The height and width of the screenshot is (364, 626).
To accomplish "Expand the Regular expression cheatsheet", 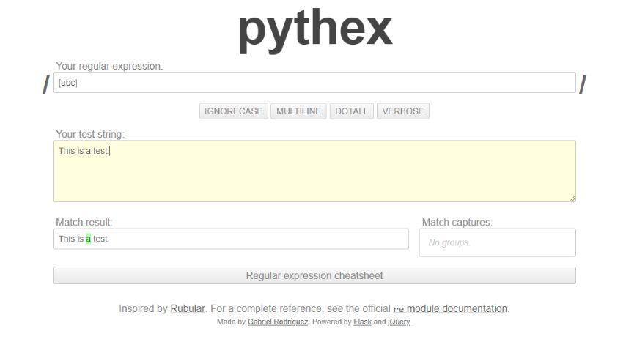I will (314, 276).
